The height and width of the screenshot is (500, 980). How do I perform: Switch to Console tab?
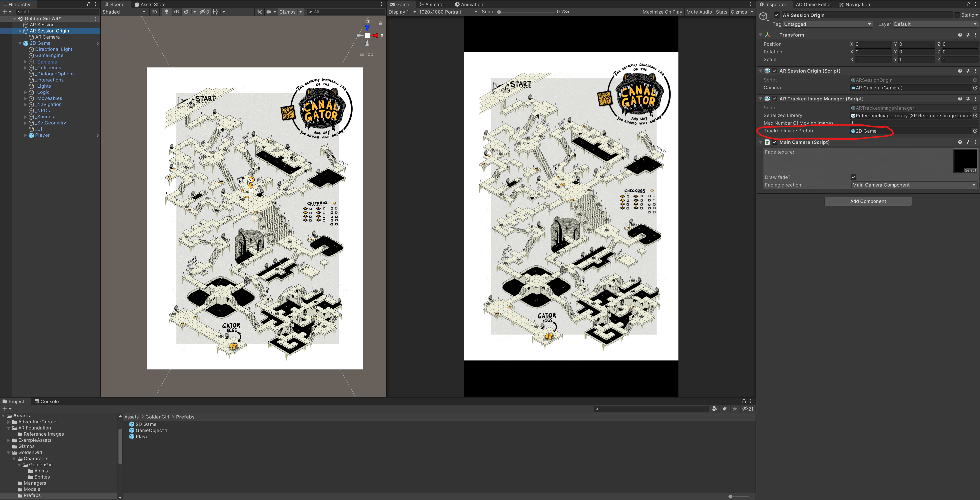tap(46, 401)
